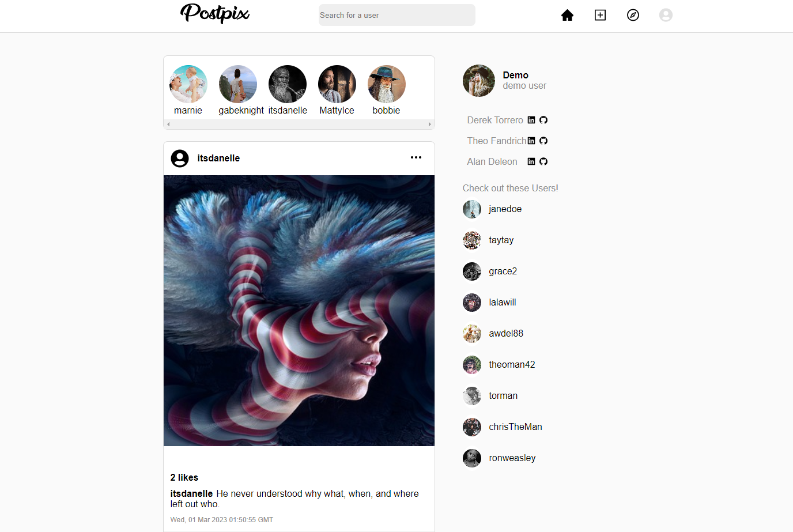Open Alan Deleon's GitHub icon

543,161
